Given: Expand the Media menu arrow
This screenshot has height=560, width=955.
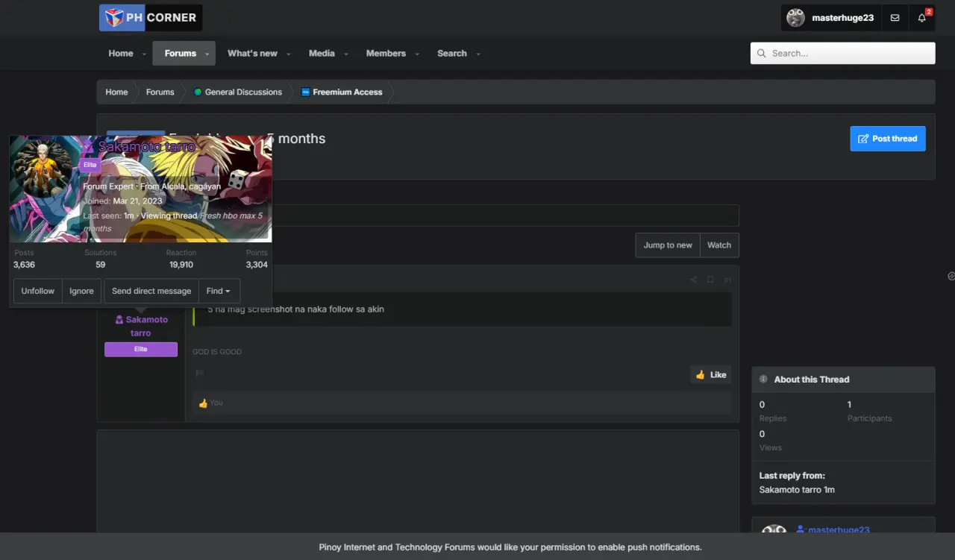Looking at the screenshot, I should [346, 54].
